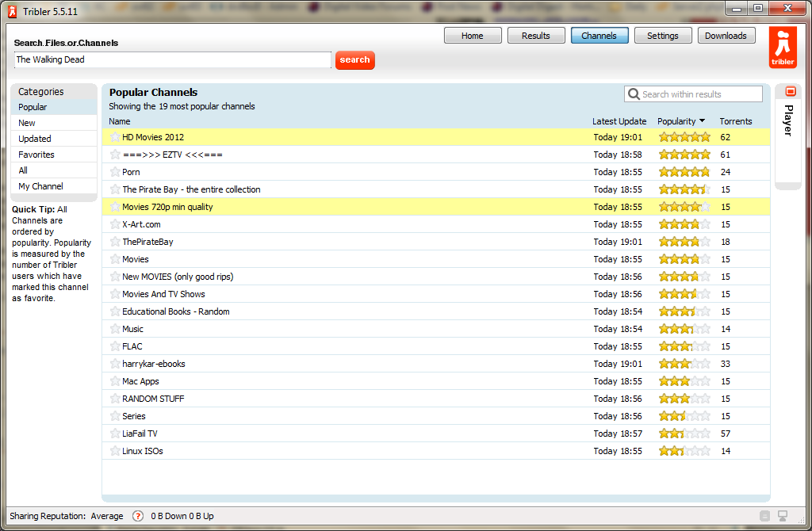This screenshot has height=531, width=812.
Task: Click the network connection status icon
Action: [x=783, y=516]
